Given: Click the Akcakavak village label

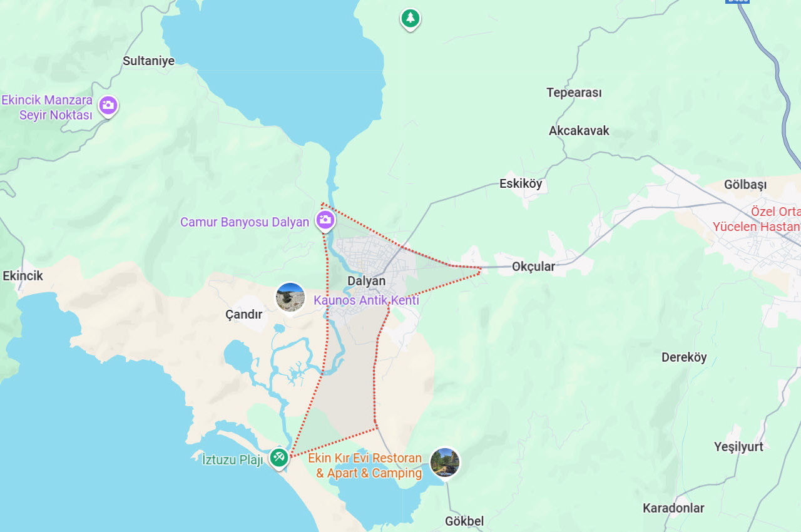Looking at the screenshot, I should pyautogui.click(x=579, y=131).
